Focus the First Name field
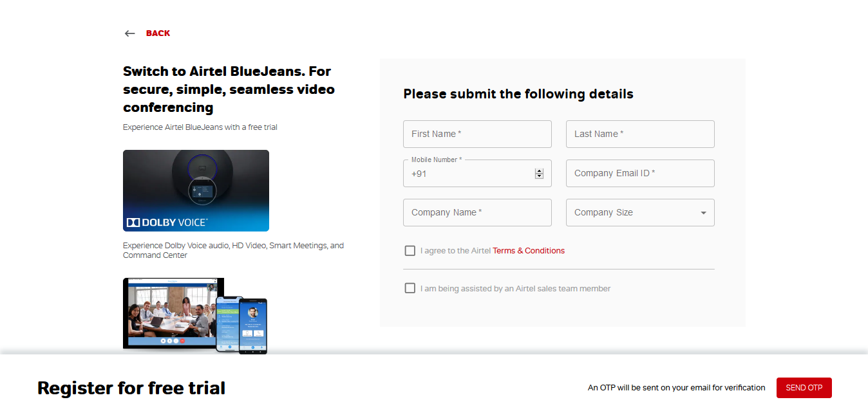 tap(477, 134)
